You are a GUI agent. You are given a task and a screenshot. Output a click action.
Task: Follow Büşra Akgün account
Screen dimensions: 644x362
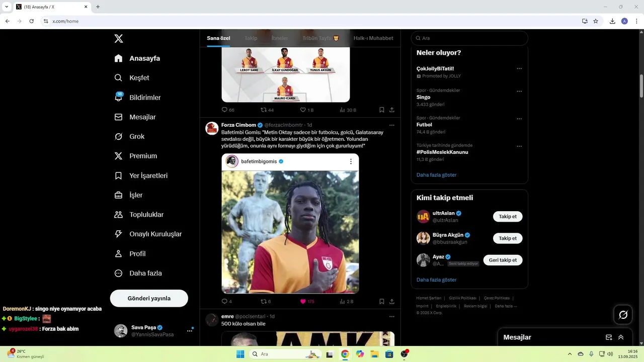pyautogui.click(x=508, y=238)
